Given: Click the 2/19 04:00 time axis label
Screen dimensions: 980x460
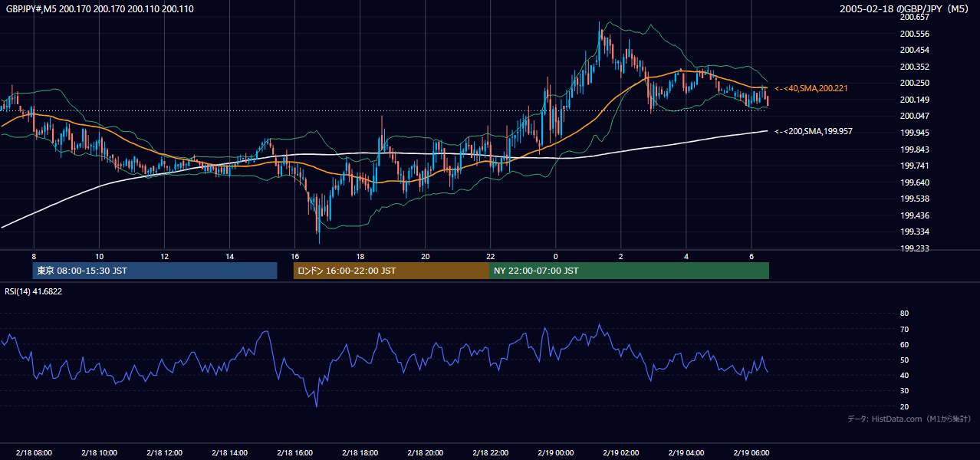Looking at the screenshot, I should pyautogui.click(x=686, y=452).
